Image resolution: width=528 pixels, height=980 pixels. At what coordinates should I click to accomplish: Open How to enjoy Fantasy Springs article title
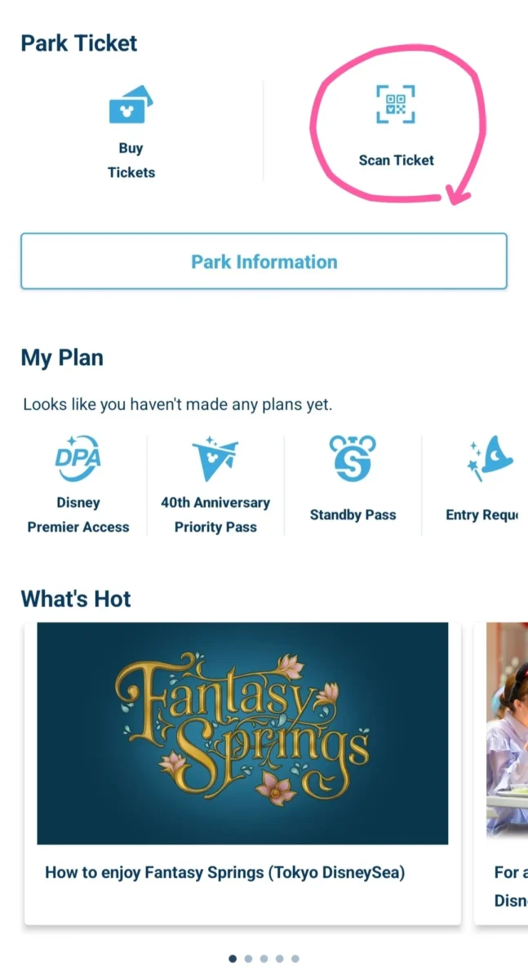coord(225,872)
